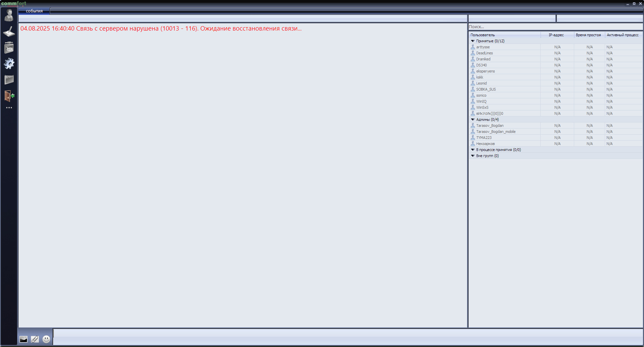Sort by the Пользователь column header

[504, 35]
